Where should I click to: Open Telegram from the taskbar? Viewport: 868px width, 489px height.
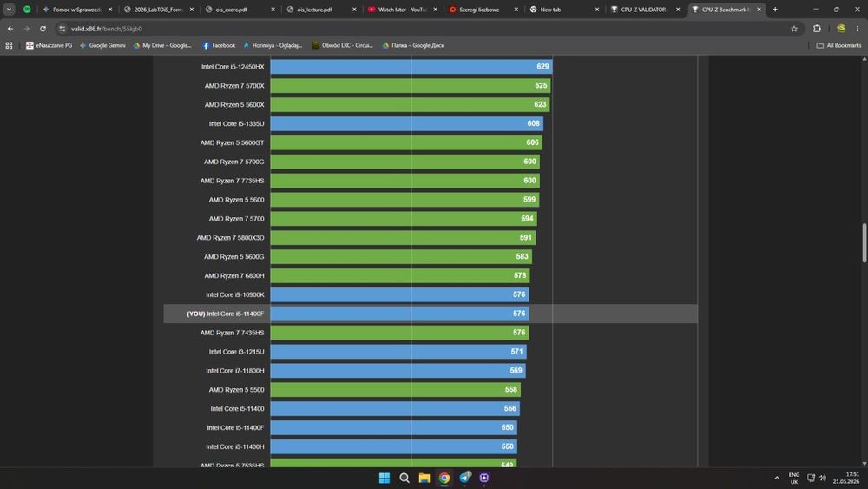(464, 478)
